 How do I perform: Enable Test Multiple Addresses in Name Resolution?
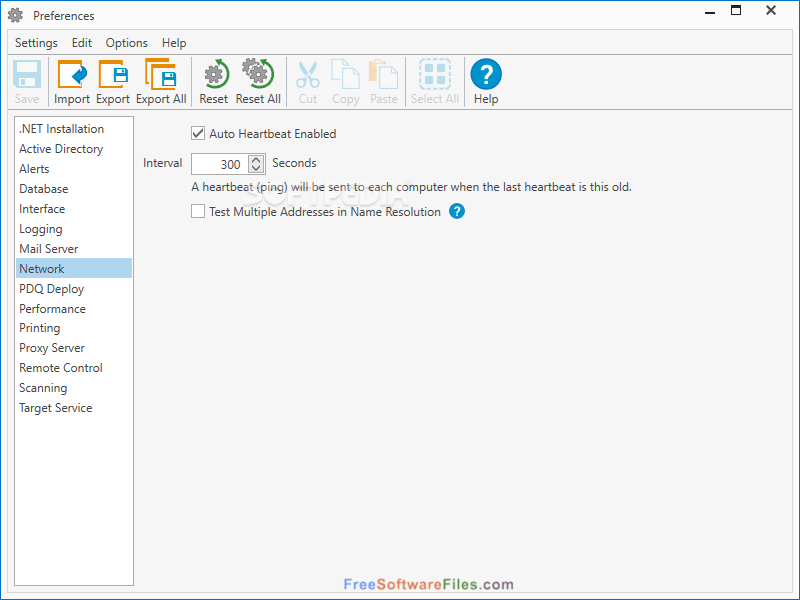pos(198,211)
